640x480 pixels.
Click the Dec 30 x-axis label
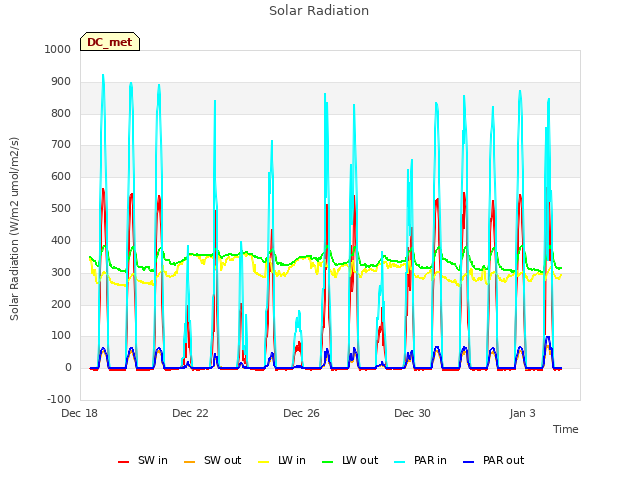(412, 413)
